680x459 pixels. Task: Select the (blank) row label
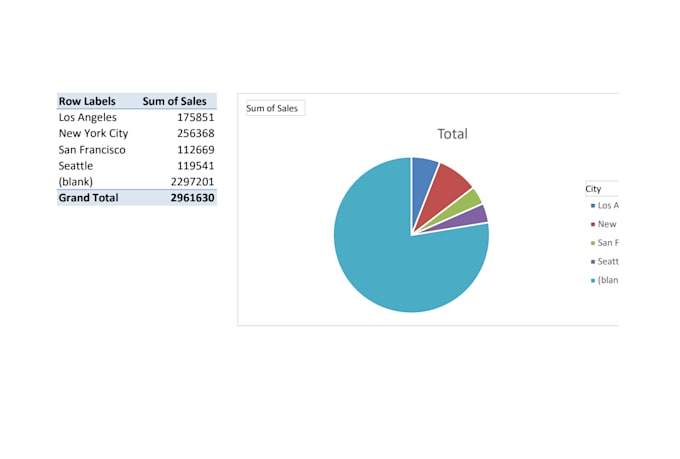[x=76, y=182]
